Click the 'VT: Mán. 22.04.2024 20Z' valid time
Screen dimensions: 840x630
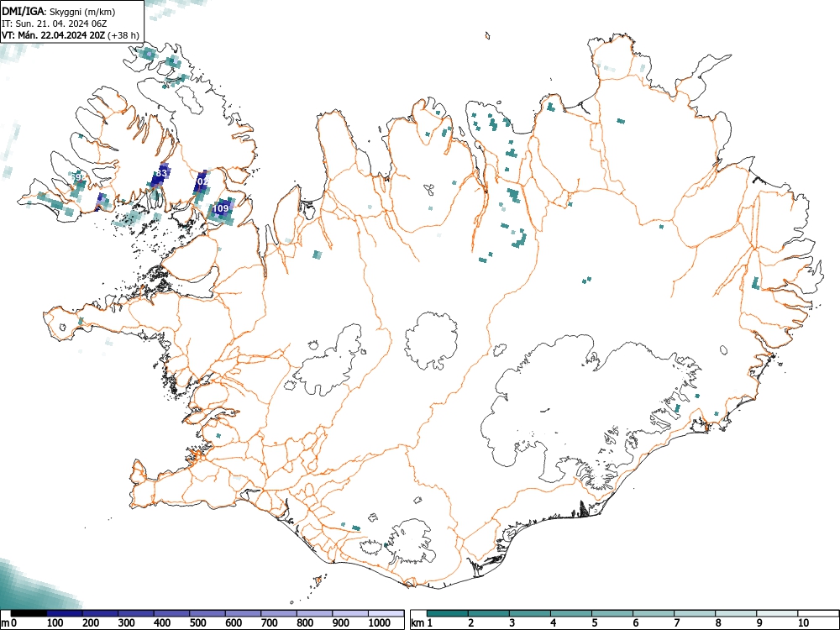point(54,35)
